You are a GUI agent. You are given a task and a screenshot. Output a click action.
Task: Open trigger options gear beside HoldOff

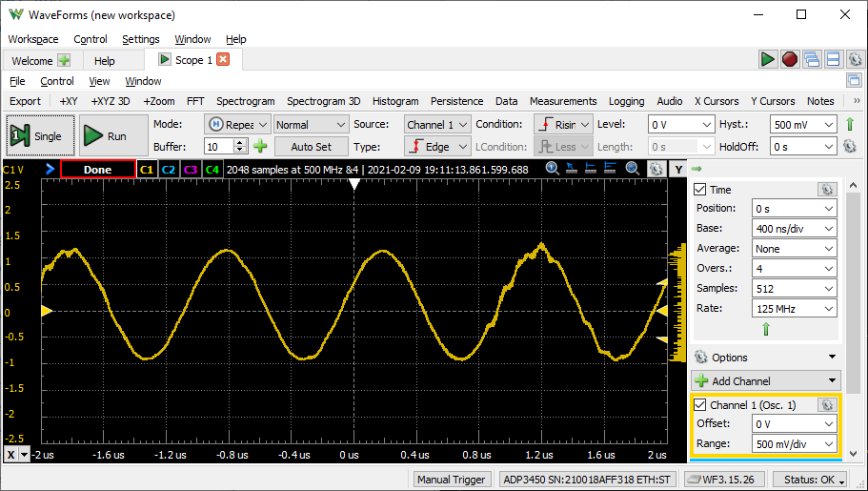(850, 146)
